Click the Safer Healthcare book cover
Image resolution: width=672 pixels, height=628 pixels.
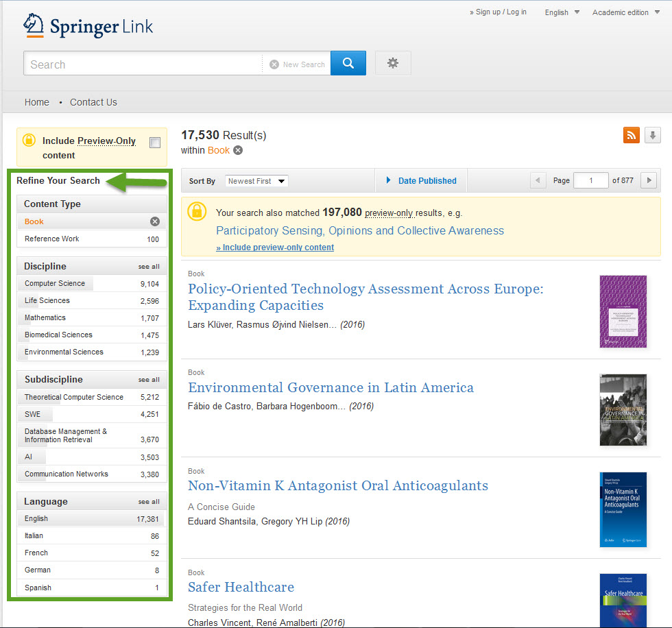coord(623,601)
